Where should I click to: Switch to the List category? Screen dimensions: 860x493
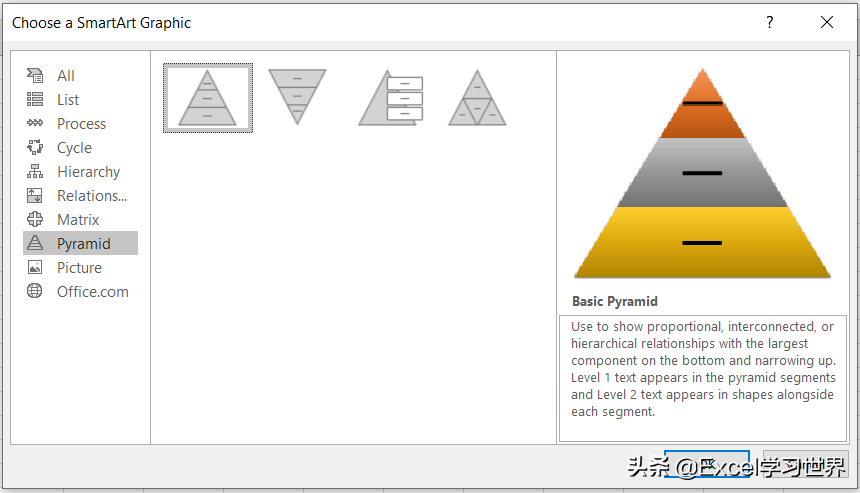(68, 100)
